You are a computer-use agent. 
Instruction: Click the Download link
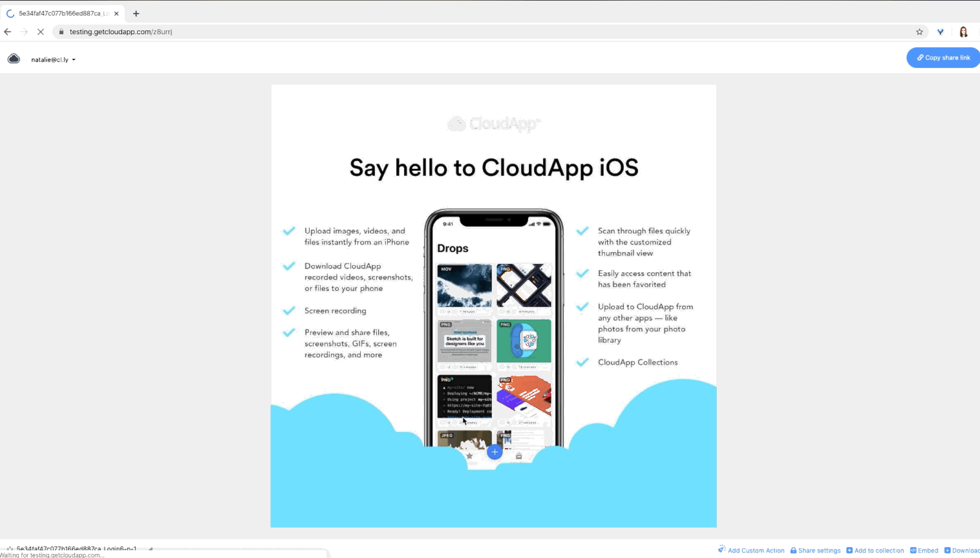(x=962, y=550)
